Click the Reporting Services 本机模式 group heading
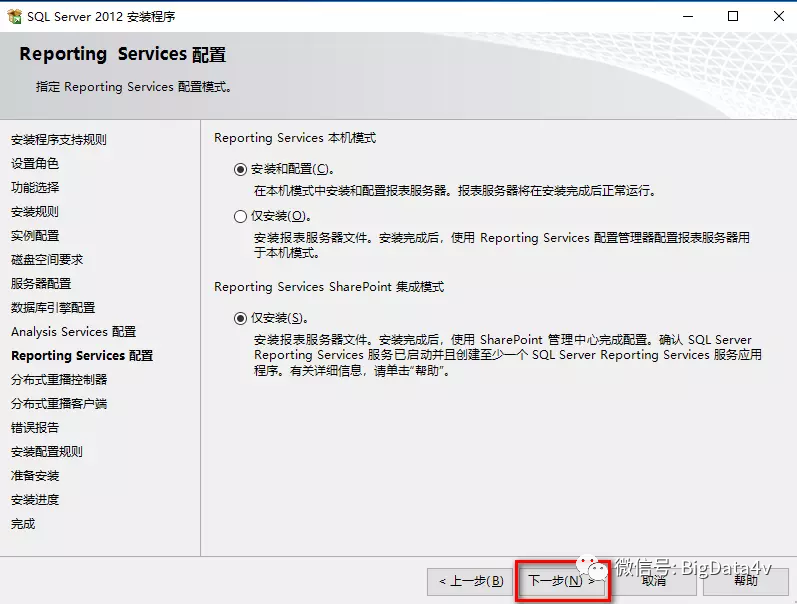Image resolution: width=797 pixels, height=604 pixels. [x=295, y=138]
